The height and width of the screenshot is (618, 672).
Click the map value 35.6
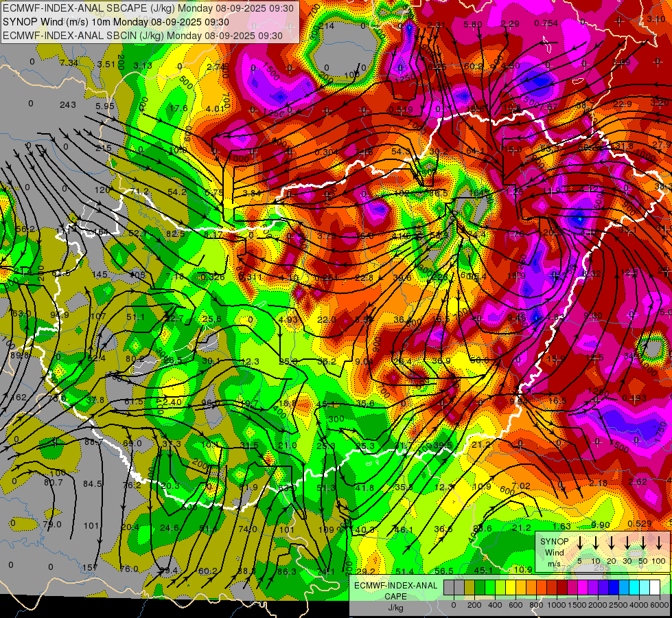click(x=365, y=403)
